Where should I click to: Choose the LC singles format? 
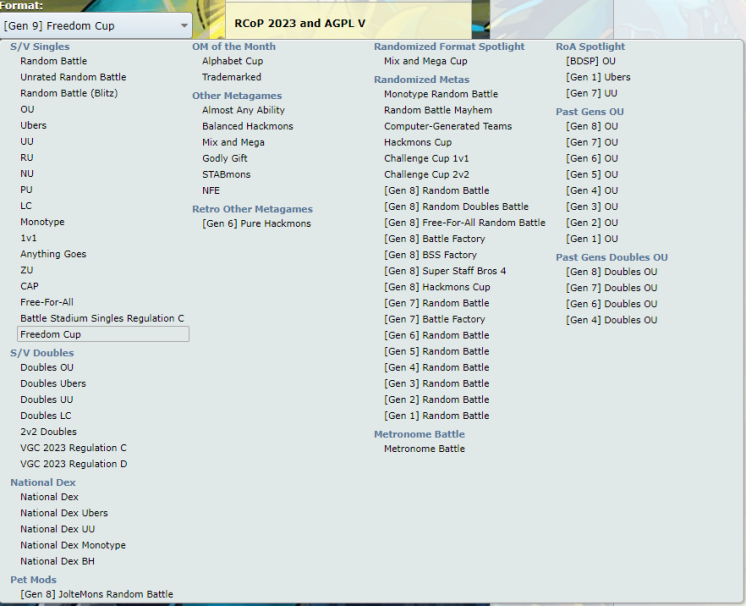coord(26,206)
